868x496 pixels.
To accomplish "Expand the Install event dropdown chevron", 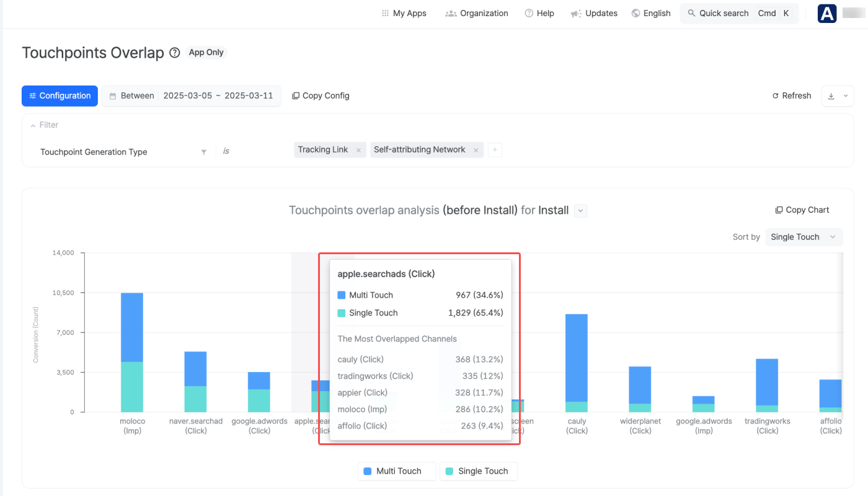I will [580, 211].
